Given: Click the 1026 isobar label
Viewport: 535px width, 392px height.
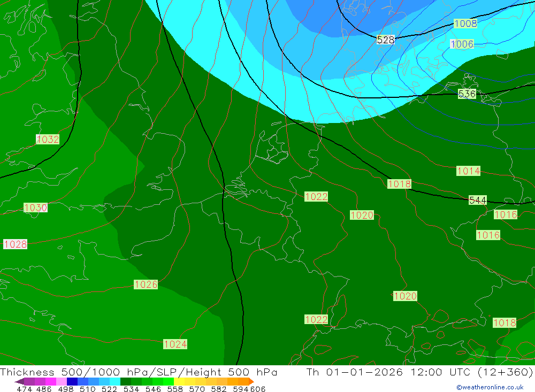Looking at the screenshot, I should [x=146, y=284].
